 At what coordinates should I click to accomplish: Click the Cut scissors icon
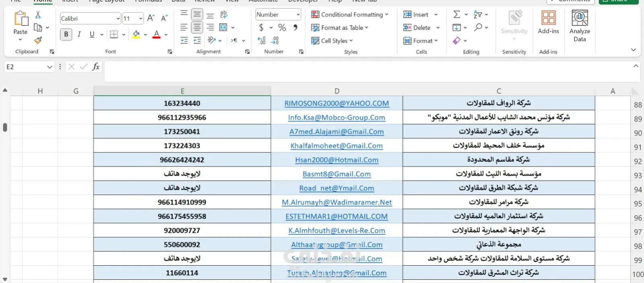point(38,15)
